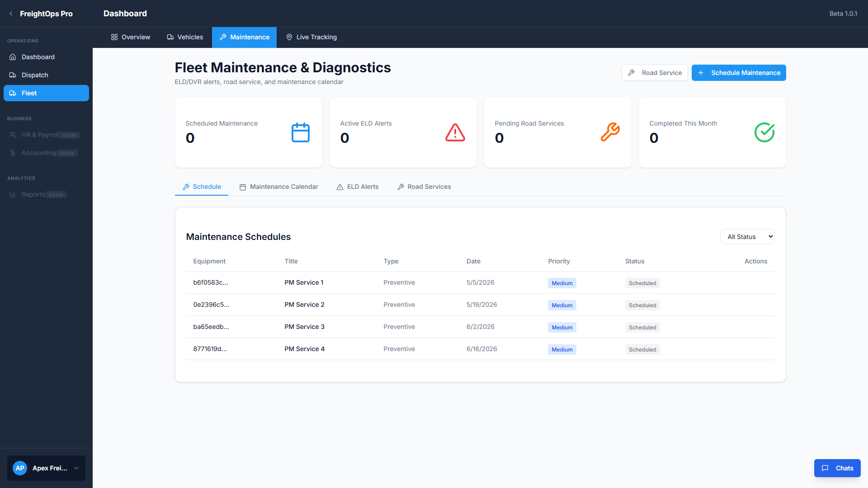Expand the Apex Freight account switcher chevron
The image size is (868, 488).
(76, 468)
